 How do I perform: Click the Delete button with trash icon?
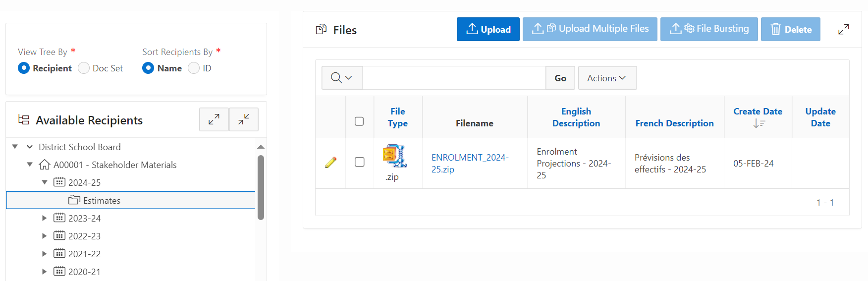[x=790, y=29]
